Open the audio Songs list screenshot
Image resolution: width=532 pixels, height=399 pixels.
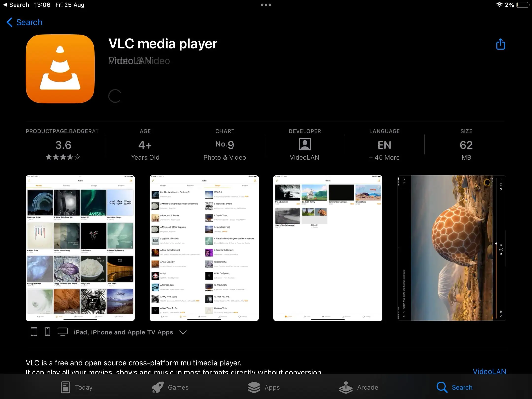[204, 248]
